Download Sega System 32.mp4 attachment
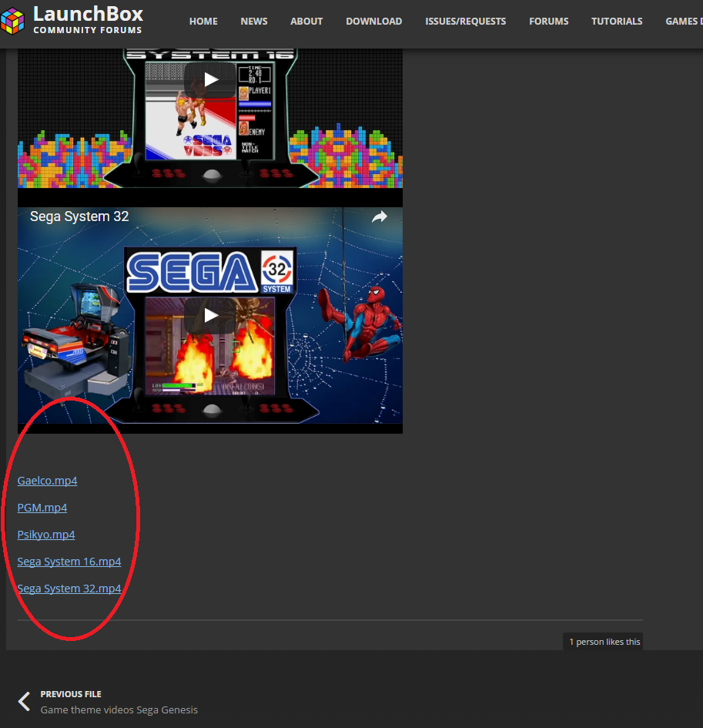The image size is (703, 728). coord(69,589)
